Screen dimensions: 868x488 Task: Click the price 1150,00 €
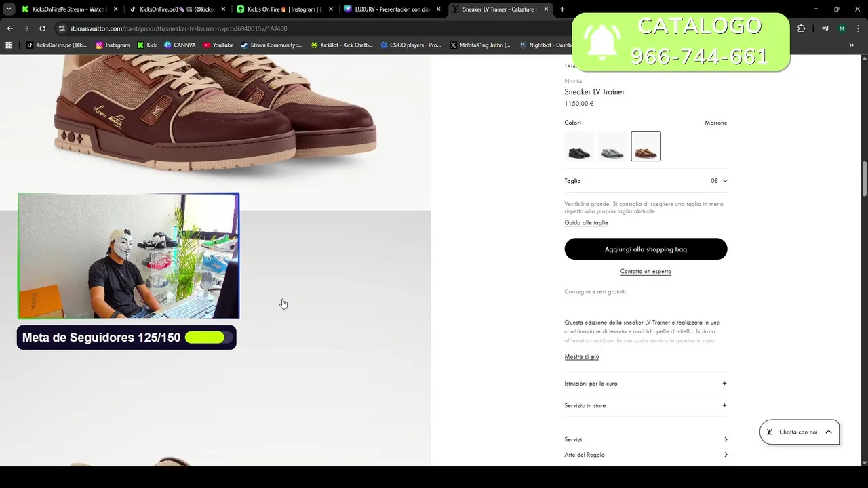(578, 104)
